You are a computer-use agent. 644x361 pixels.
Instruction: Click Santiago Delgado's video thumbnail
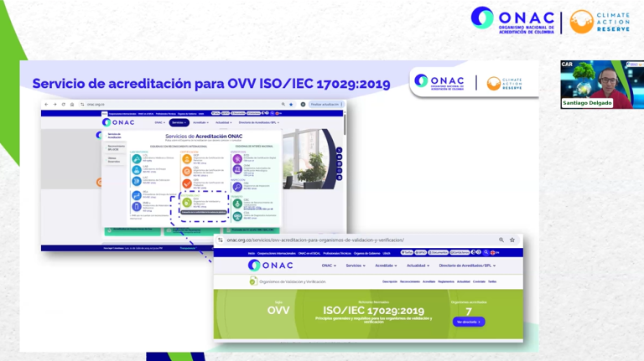point(601,84)
